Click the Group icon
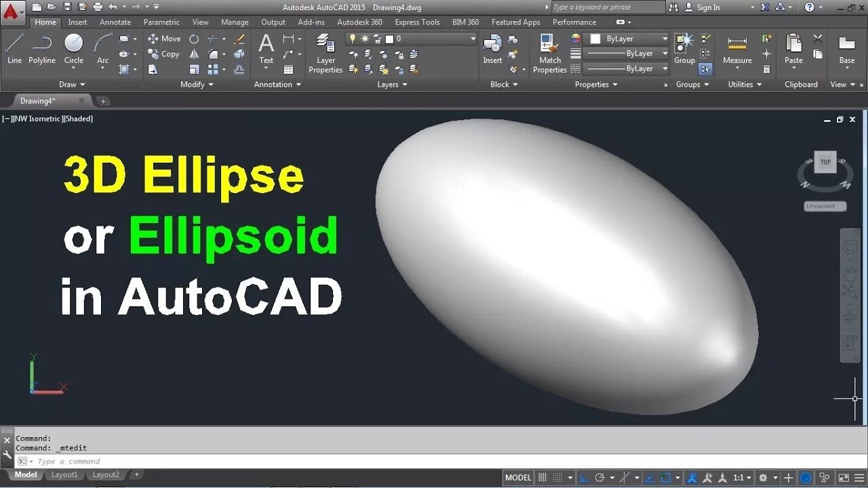This screenshot has width=868, height=488. pyautogui.click(x=684, y=49)
